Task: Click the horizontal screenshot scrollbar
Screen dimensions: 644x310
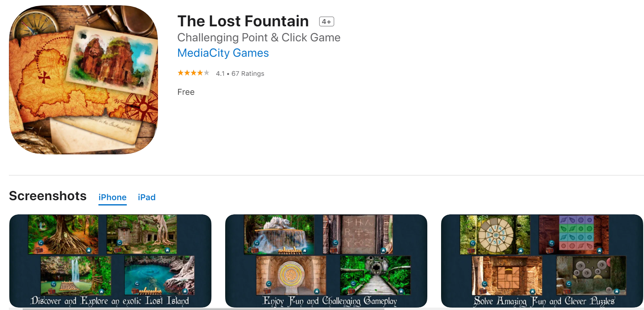Action: pyautogui.click(x=203, y=309)
